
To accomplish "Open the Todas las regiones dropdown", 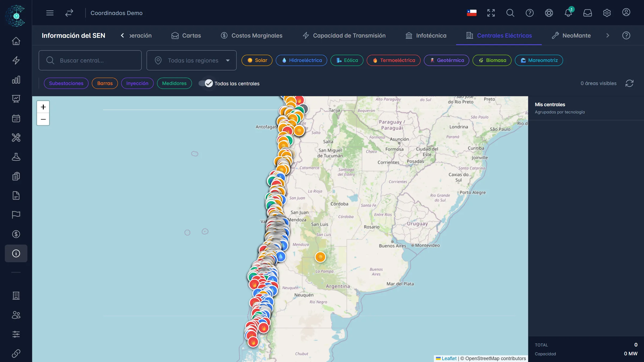I will pos(192,60).
